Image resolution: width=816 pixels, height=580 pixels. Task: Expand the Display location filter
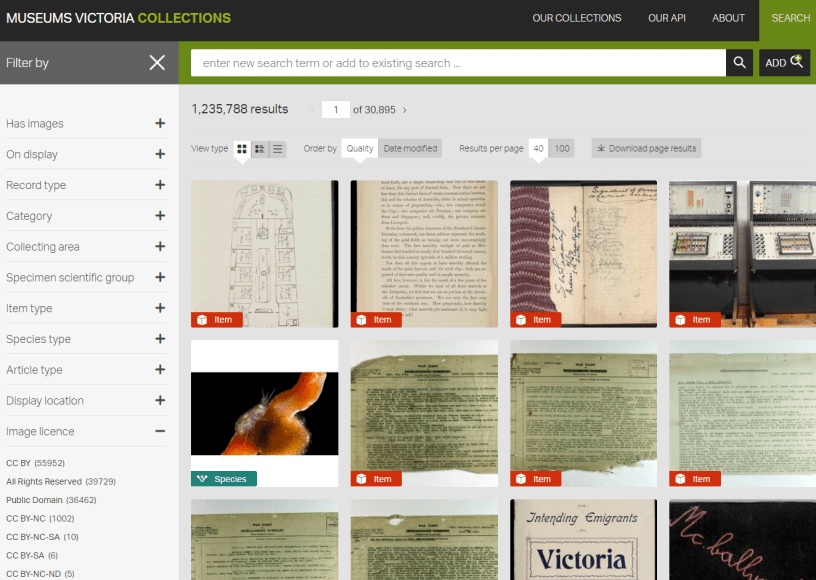tap(160, 401)
